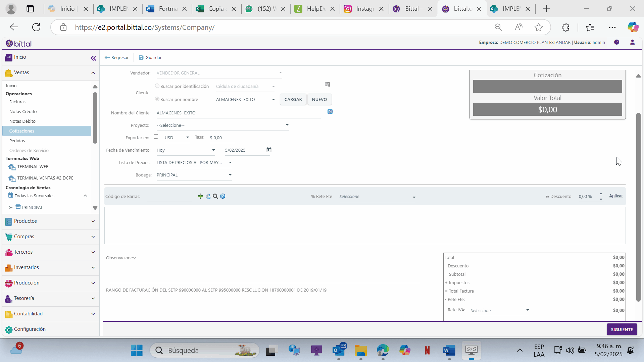Screen dimensions: 644x362
Task: Click the SIGUIENTE button
Action: click(x=622, y=330)
